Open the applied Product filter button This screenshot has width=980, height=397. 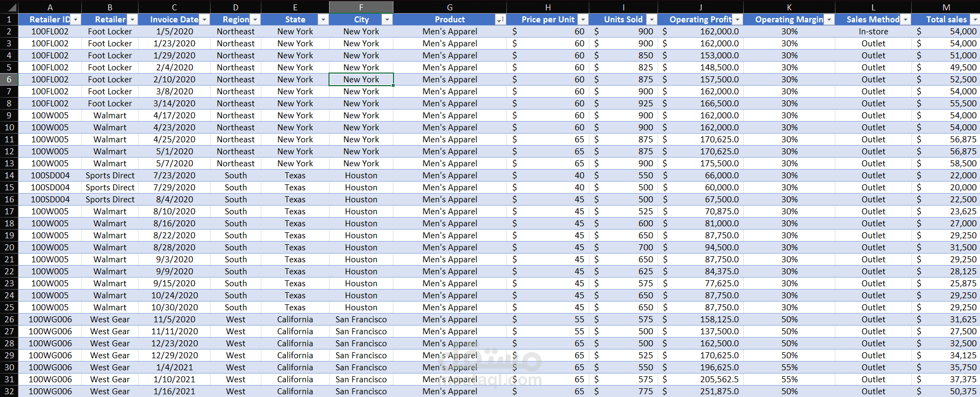pyautogui.click(x=500, y=20)
